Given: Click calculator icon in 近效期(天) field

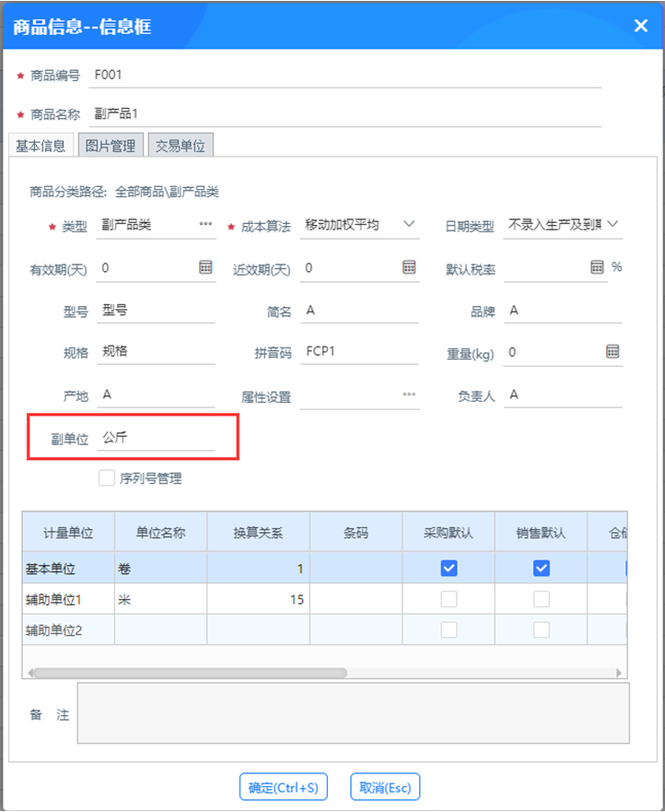Looking at the screenshot, I should (409, 267).
